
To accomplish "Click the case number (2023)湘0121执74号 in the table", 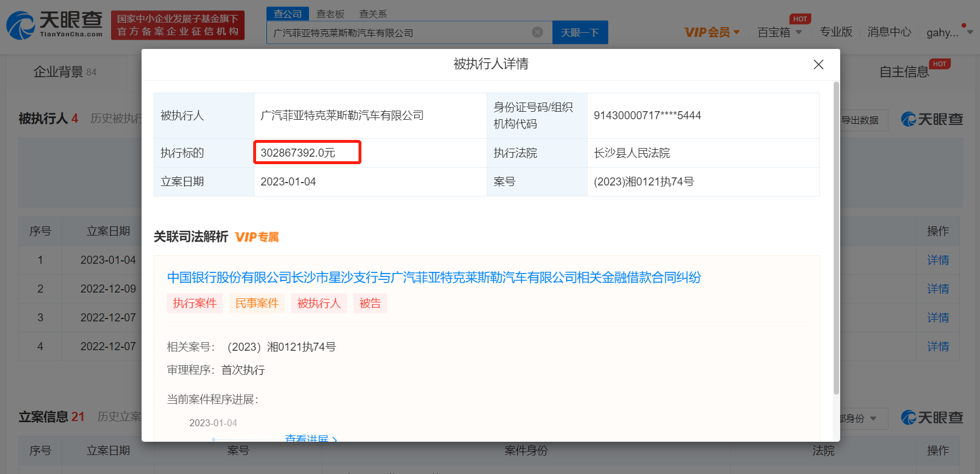I will tap(644, 182).
